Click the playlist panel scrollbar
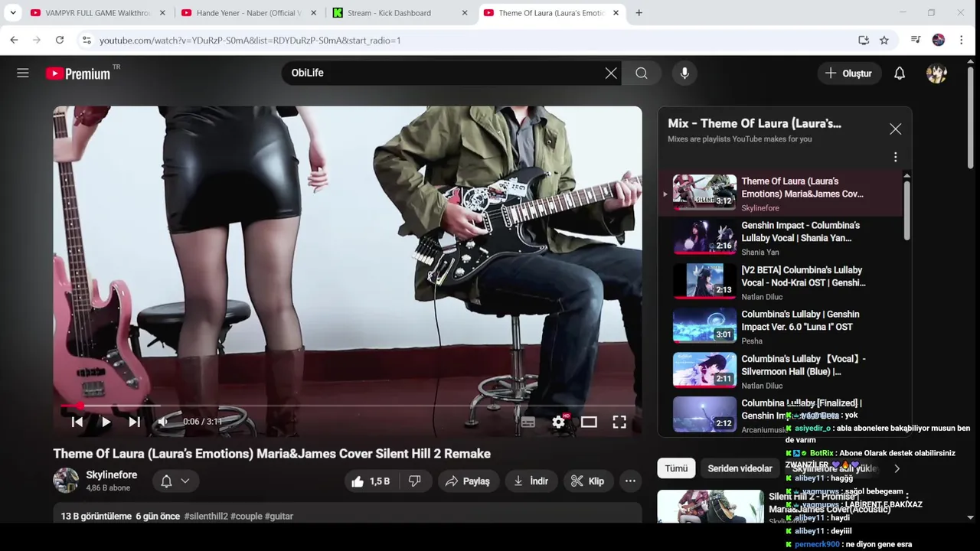 pyautogui.click(x=907, y=210)
